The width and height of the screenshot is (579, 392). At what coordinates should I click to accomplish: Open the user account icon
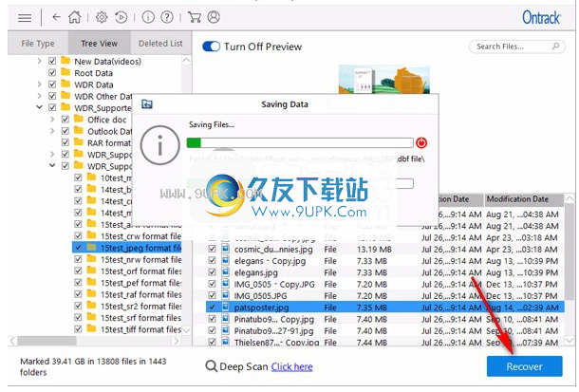coord(214,17)
